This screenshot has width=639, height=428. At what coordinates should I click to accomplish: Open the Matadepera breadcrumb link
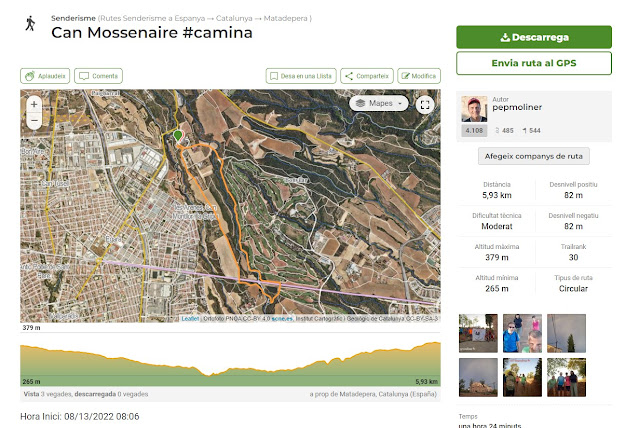[x=285, y=18]
